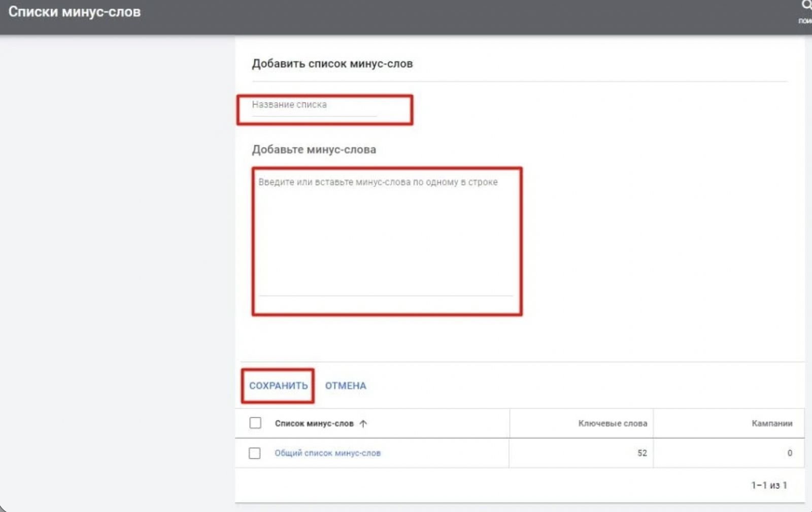
Task: Click the Добавьте минус-слова section label
Action: pyautogui.click(x=314, y=150)
